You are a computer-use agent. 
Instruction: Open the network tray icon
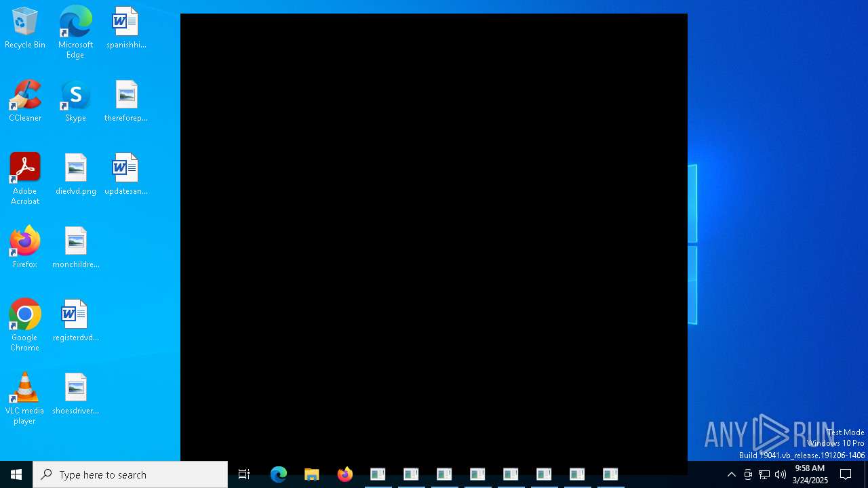click(x=764, y=474)
